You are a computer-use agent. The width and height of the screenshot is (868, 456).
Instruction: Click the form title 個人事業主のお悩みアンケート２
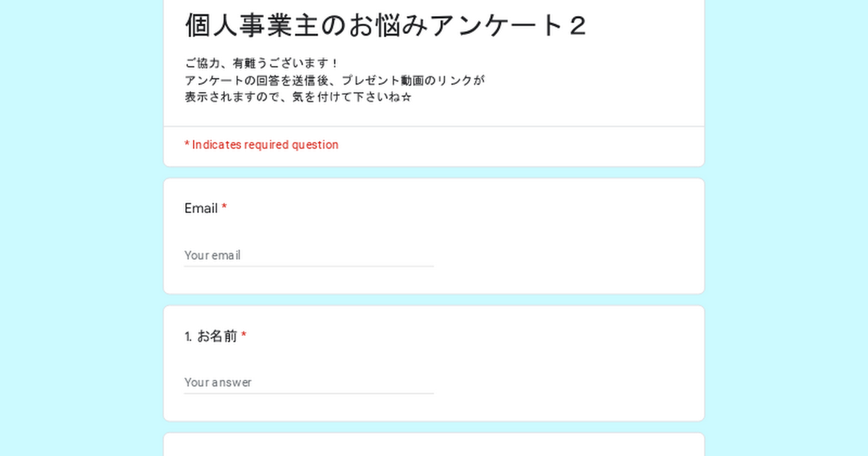385,26
